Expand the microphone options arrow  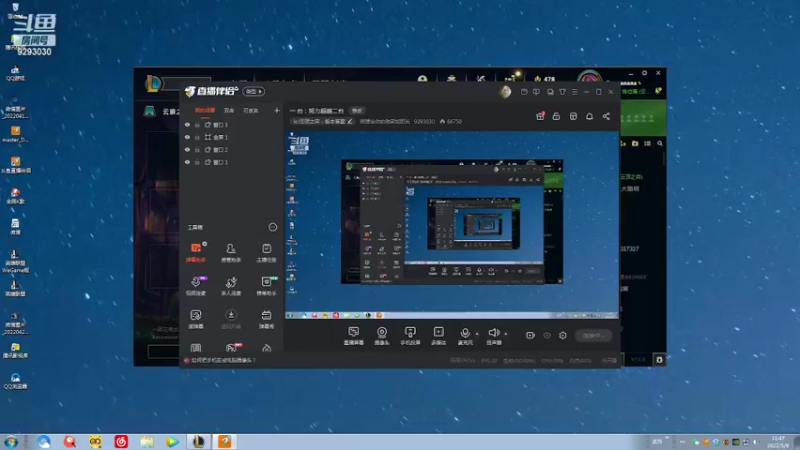477,334
